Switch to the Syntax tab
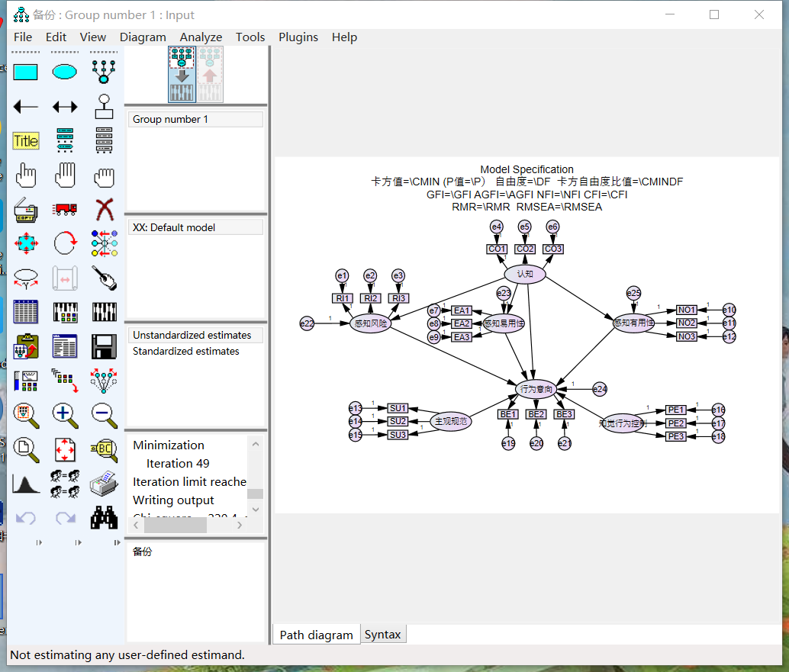This screenshot has height=672, width=789. pyautogui.click(x=382, y=635)
